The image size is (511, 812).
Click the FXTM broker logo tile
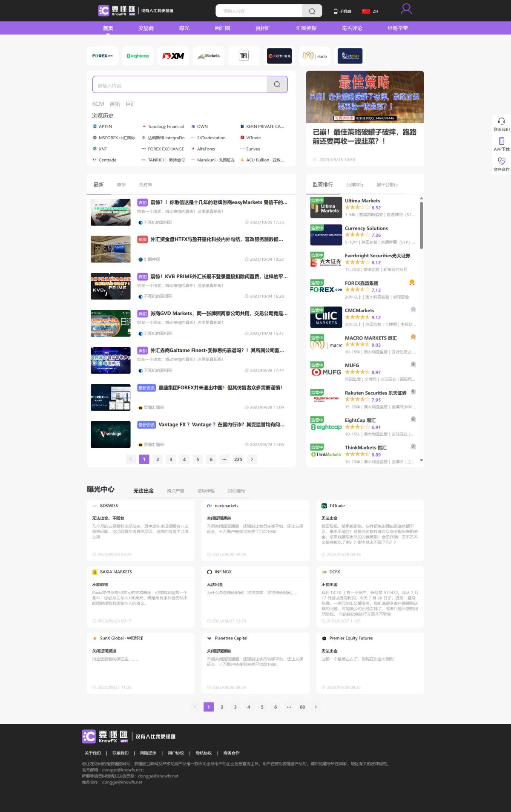[279, 56]
